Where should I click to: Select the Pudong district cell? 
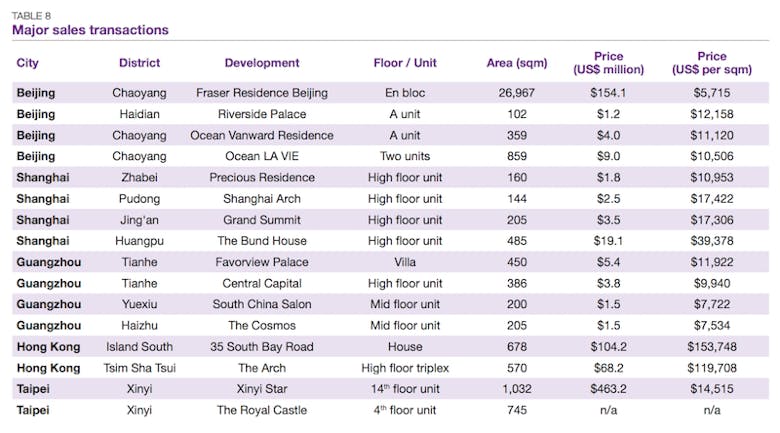point(139,199)
